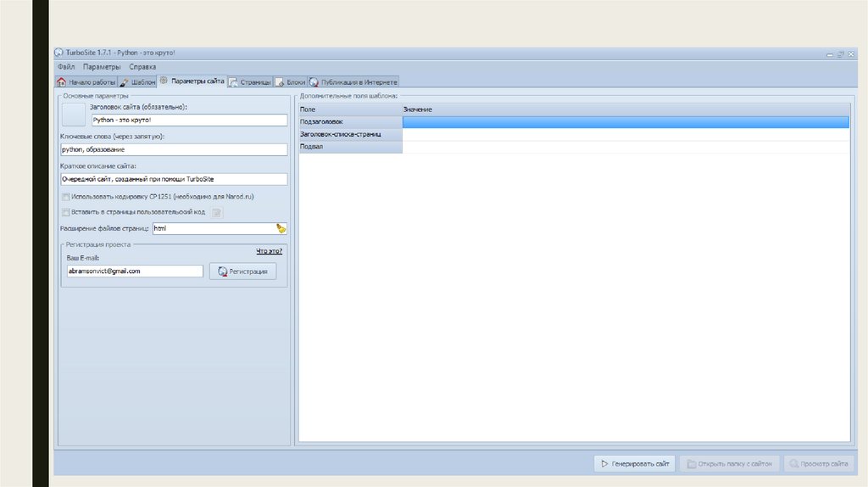The height and width of the screenshot is (487, 868).
Task: Open the Справка menu
Action: pyautogui.click(x=142, y=67)
